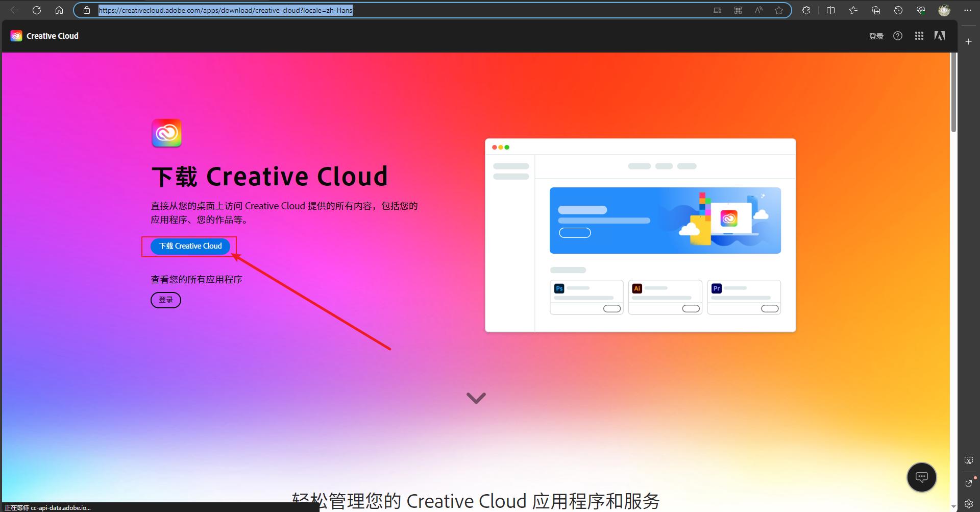Click the 查看您的所有应用程序 text

point(197,280)
